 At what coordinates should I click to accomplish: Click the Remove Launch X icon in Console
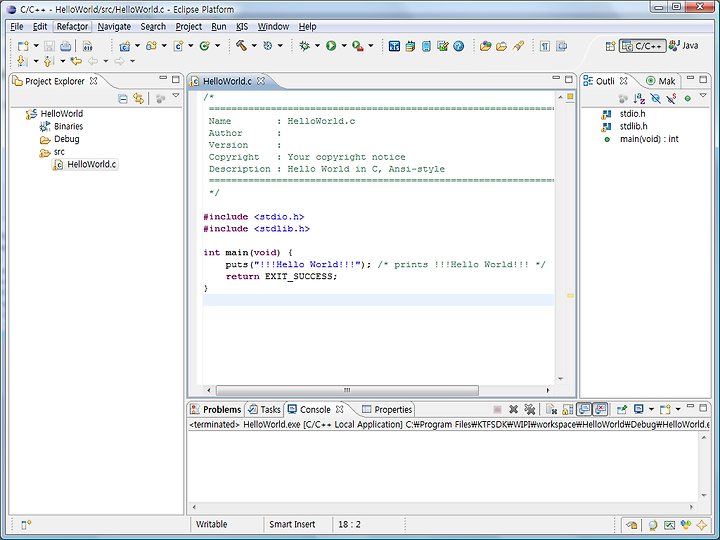pyautogui.click(x=514, y=409)
